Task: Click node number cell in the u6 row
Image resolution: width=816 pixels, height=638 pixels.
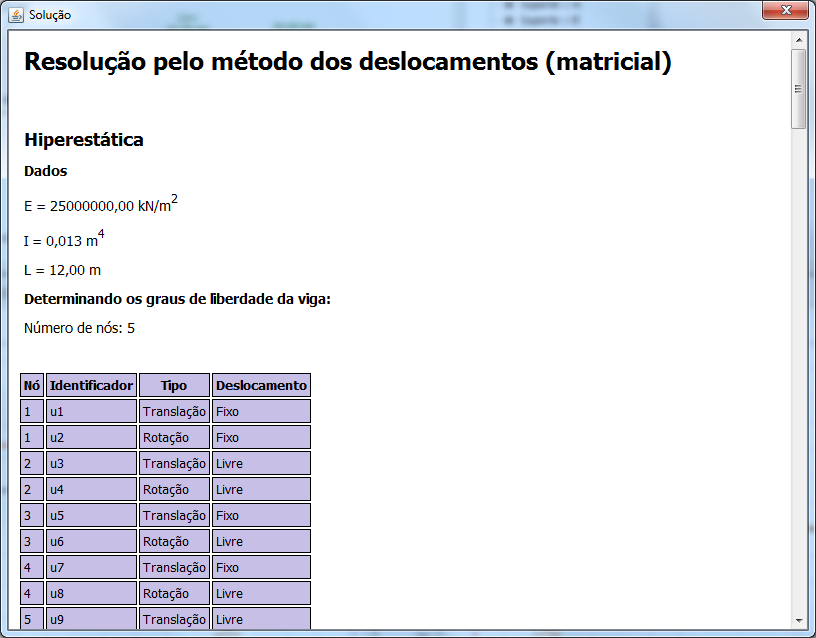Action: coord(32,541)
